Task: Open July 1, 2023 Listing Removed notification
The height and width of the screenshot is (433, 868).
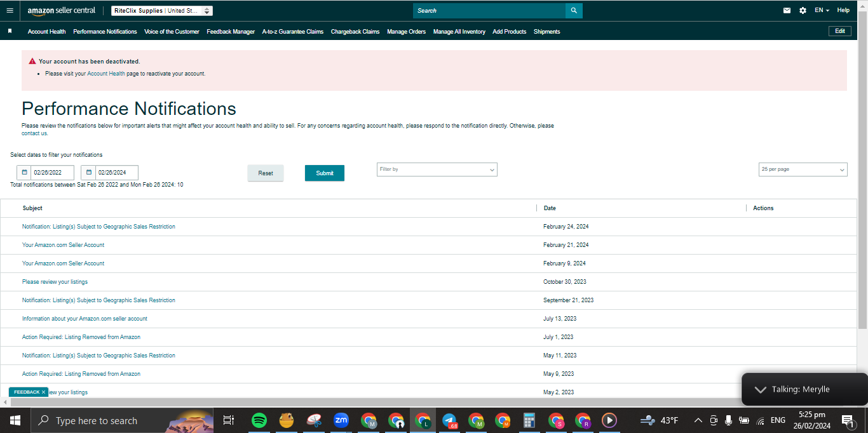Action: 81,337
